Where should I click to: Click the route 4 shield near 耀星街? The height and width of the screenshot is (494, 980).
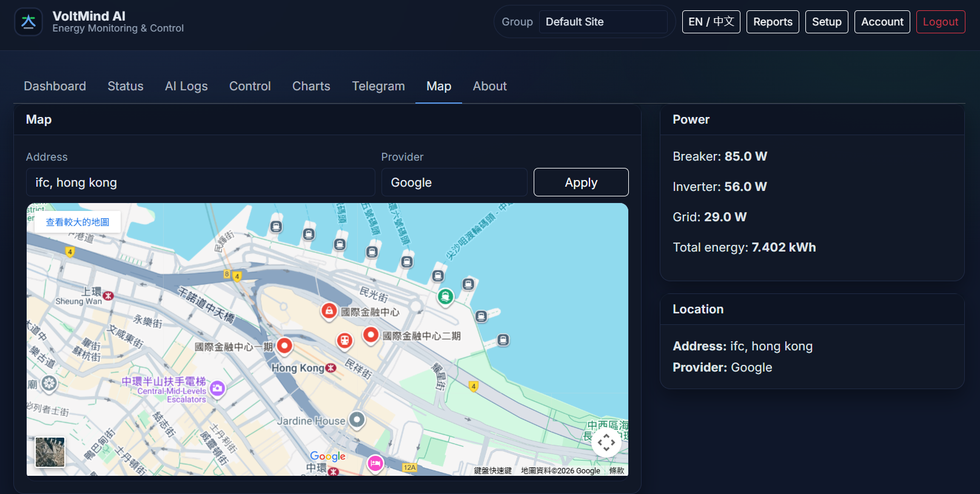[x=474, y=386]
